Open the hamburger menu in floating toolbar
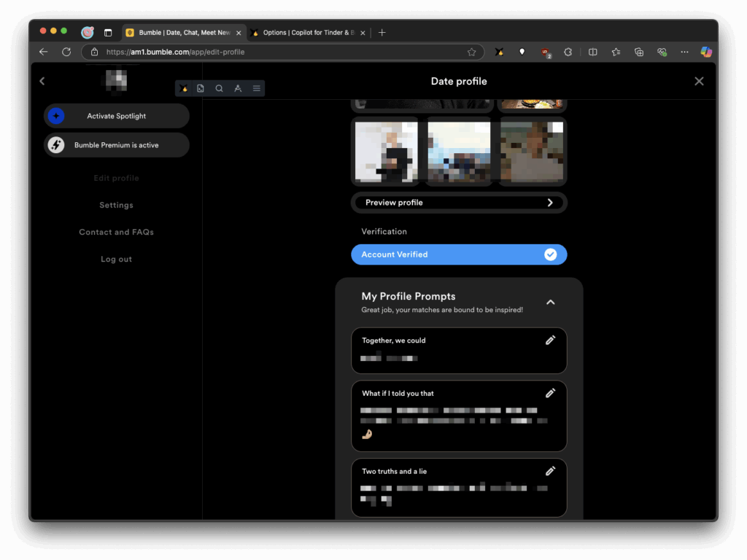 pos(256,88)
